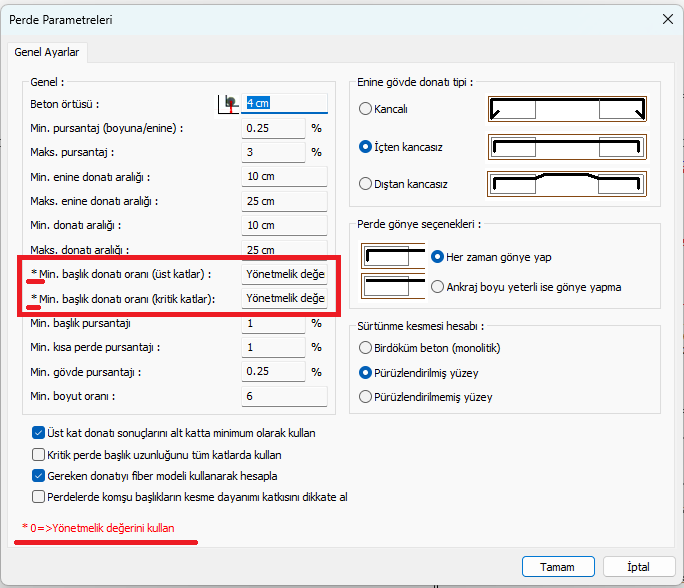
Task: Enable Kritik perde başlık uzunluğunu checkbox
Action: click(38, 455)
